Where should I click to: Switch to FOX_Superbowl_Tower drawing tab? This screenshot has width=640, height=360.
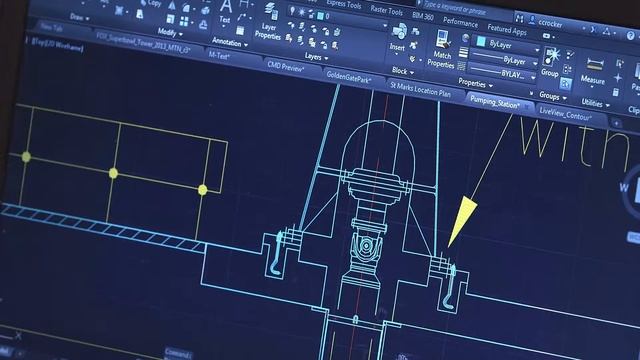click(144, 43)
